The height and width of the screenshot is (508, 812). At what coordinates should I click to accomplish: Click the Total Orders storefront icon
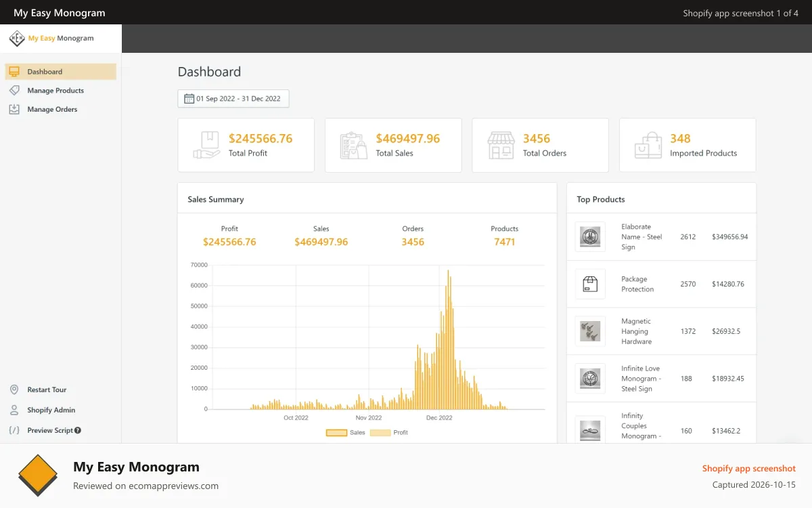coord(501,145)
